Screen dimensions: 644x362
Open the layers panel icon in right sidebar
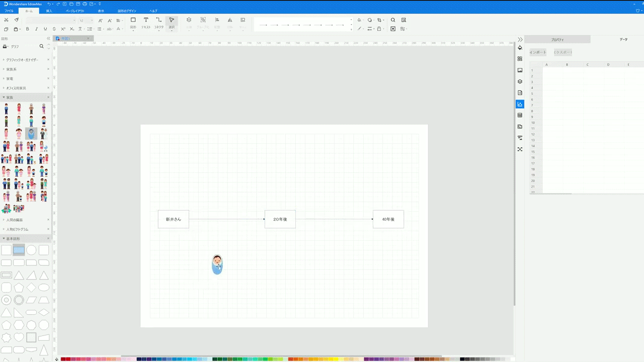point(520,81)
